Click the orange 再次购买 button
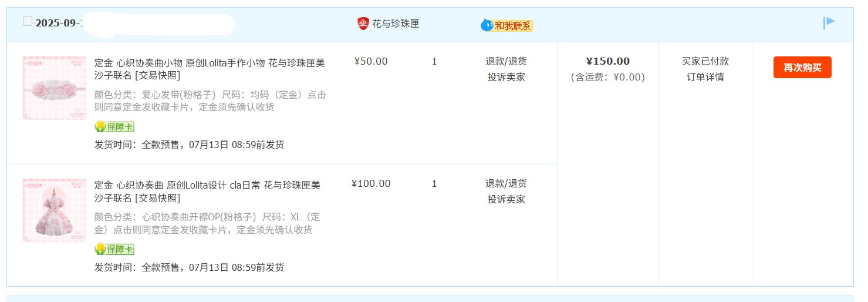Screen dimensions: 868x302 [x=802, y=68]
